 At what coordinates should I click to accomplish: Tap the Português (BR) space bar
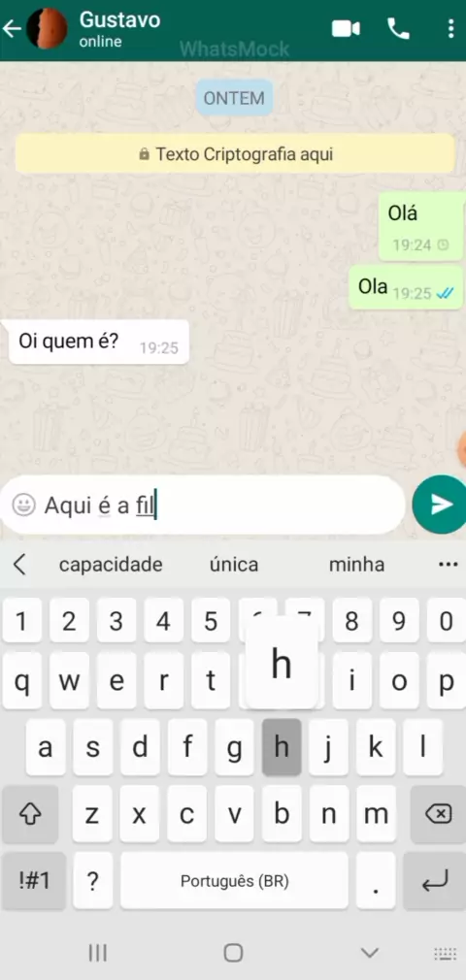click(x=234, y=881)
